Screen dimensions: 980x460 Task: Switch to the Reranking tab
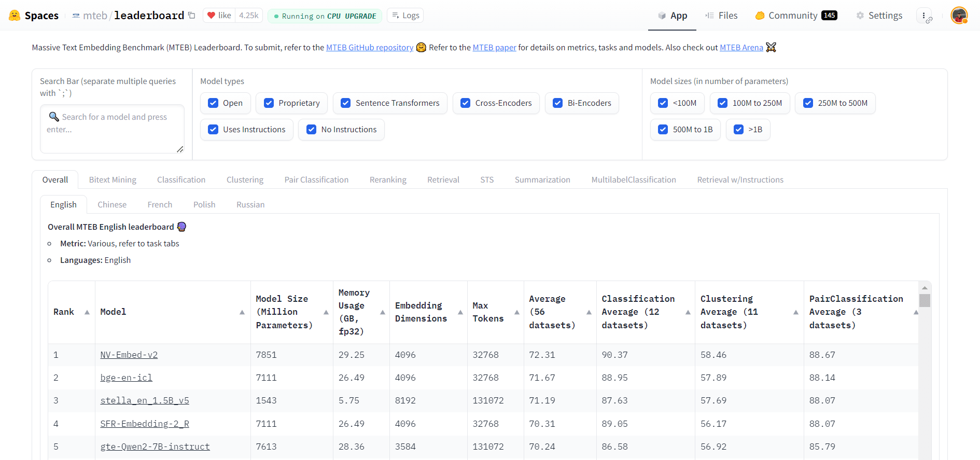click(388, 180)
